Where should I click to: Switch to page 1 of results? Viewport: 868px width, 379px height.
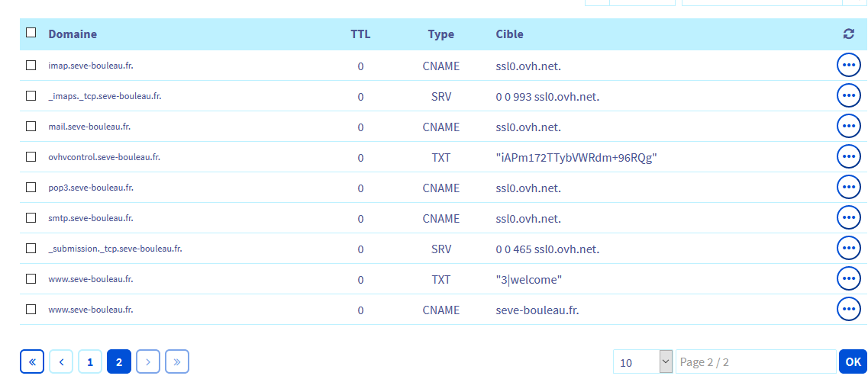click(90, 362)
